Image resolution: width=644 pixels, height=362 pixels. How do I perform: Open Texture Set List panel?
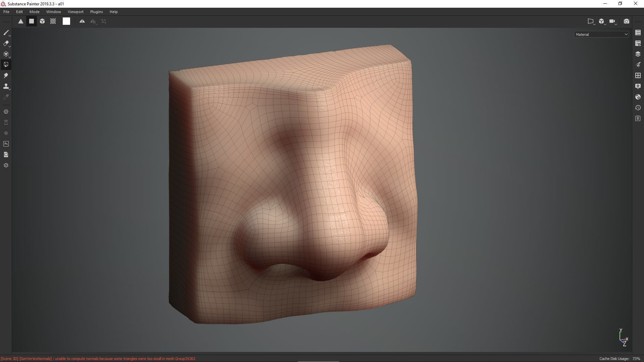pos(638,33)
